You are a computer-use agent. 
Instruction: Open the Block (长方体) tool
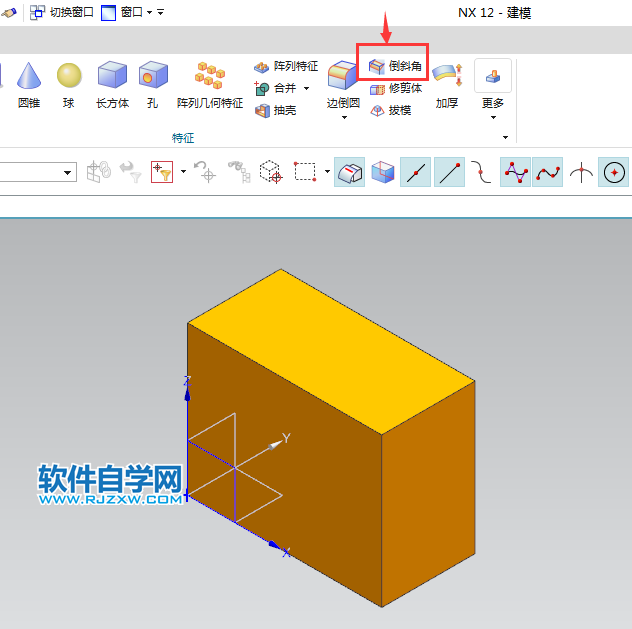pos(112,85)
